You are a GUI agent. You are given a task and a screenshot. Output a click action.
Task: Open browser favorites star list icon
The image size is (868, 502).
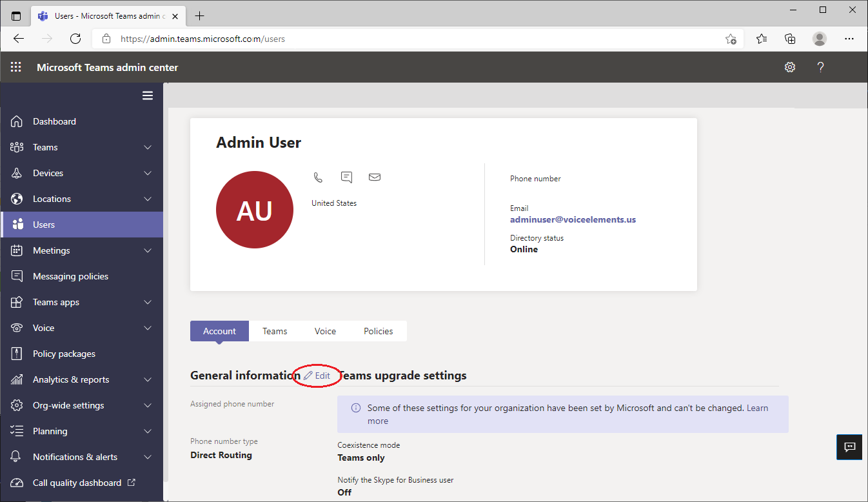pyautogui.click(x=762, y=39)
